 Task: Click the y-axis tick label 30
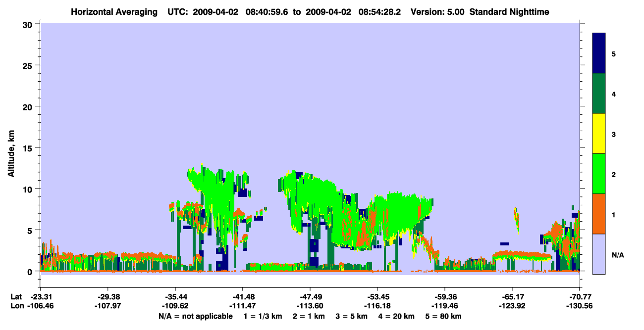coord(29,24)
